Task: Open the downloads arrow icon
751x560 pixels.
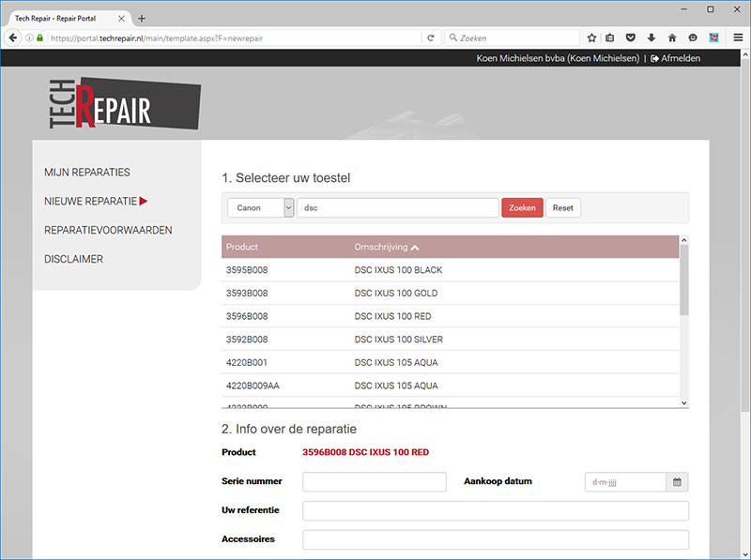Action: coord(651,38)
